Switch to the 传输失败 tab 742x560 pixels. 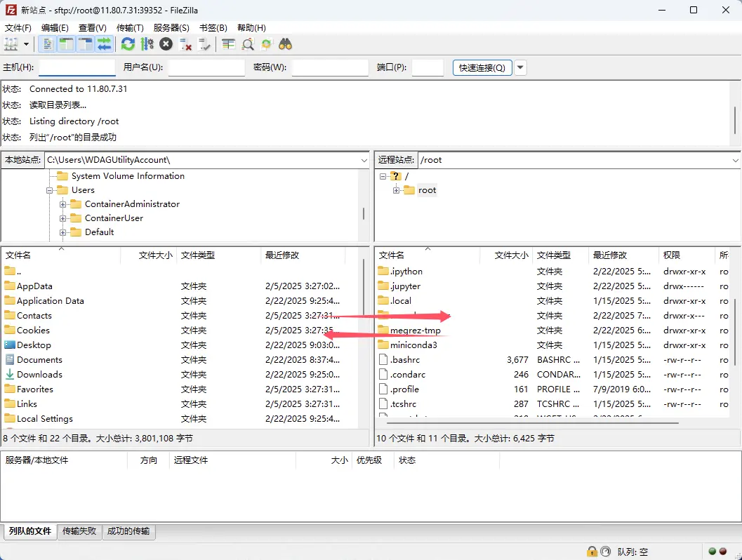click(x=79, y=531)
